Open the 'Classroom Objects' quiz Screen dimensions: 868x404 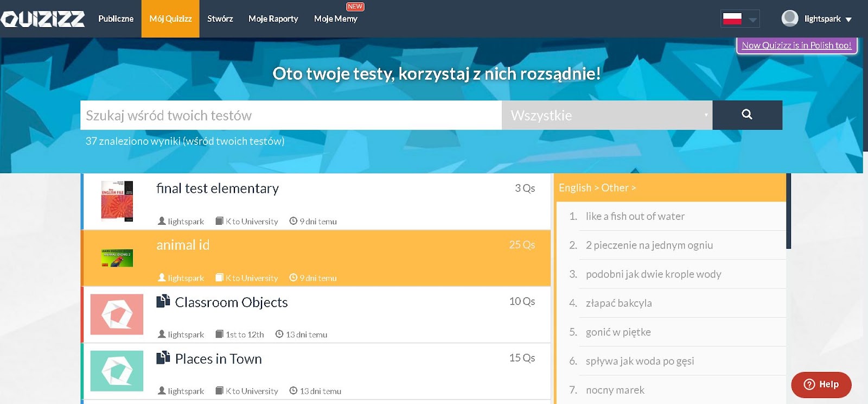(x=231, y=302)
